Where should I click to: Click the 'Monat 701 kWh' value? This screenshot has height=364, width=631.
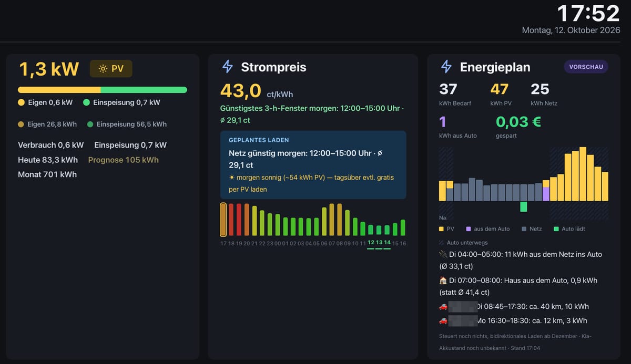coord(47,174)
